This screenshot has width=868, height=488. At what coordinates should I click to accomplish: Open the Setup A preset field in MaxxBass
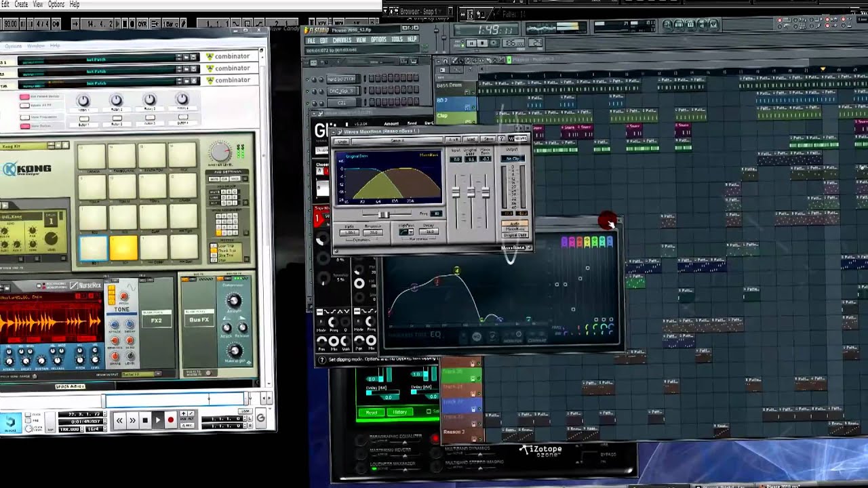[397, 140]
